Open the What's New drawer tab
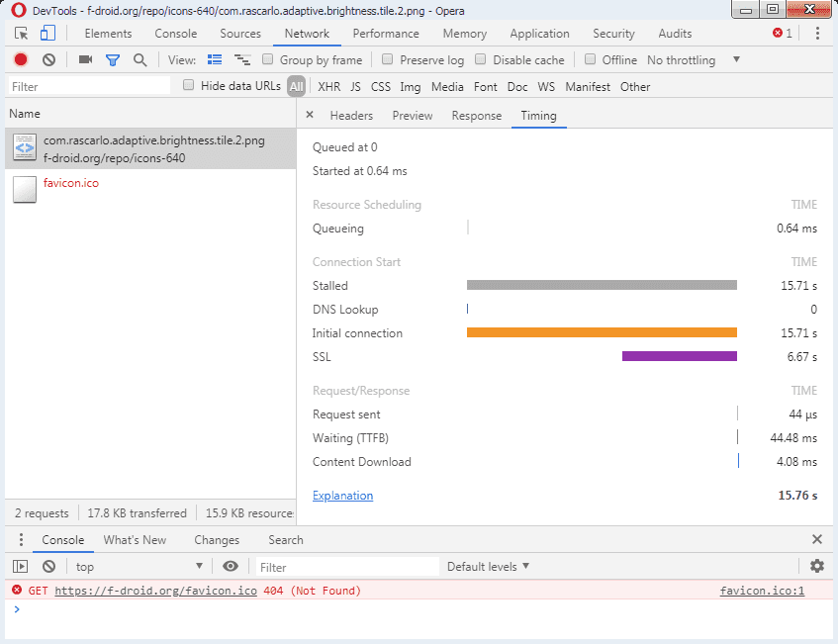This screenshot has height=644, width=838. tap(135, 540)
